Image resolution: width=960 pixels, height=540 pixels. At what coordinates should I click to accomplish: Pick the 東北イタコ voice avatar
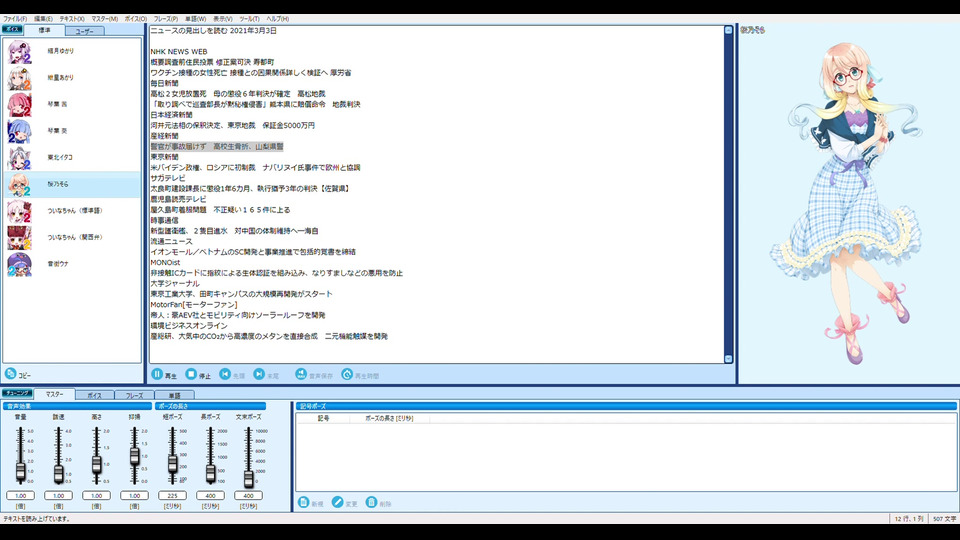coord(20,158)
